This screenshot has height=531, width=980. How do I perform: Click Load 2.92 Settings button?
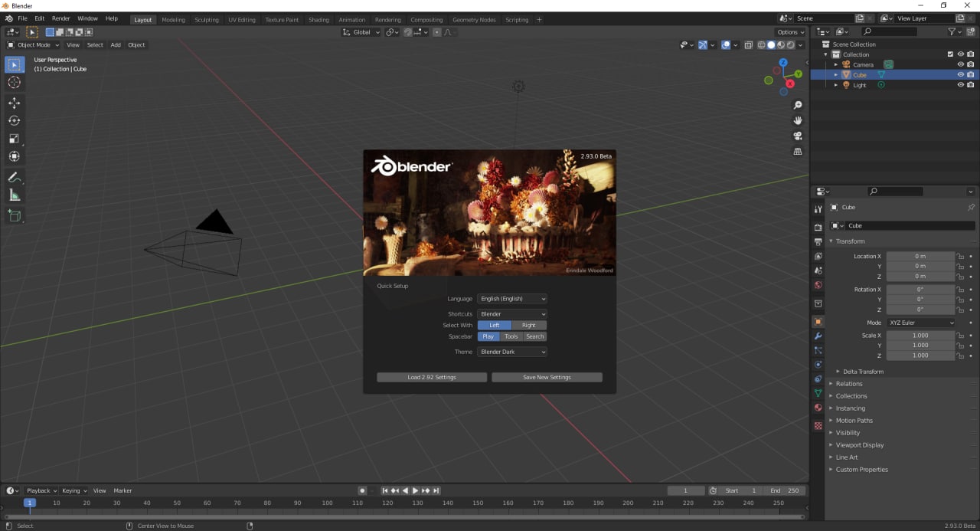pyautogui.click(x=432, y=377)
